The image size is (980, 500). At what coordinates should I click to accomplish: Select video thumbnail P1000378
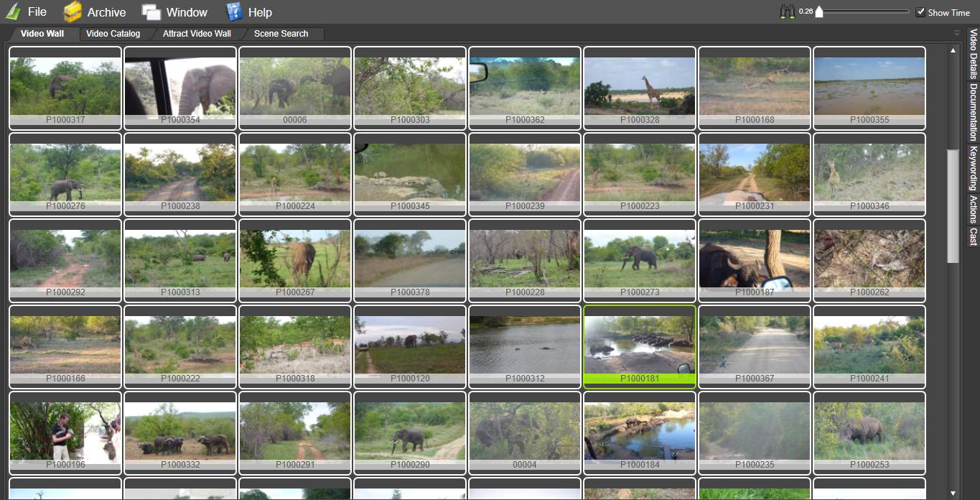point(410,261)
